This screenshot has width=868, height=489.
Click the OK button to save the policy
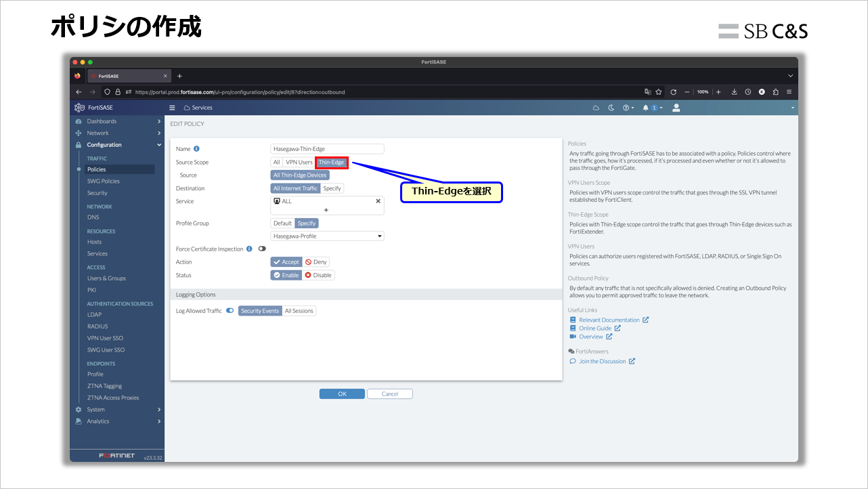click(x=341, y=393)
